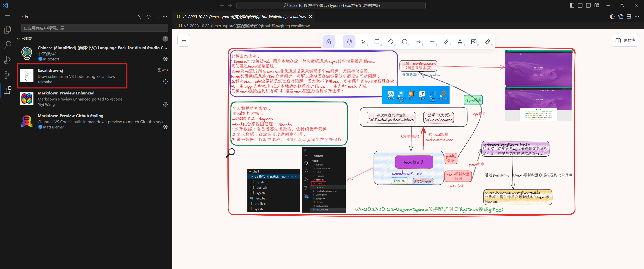The image size is (644, 269).
Task: Open the Extensions view icon
Action: [8, 90]
